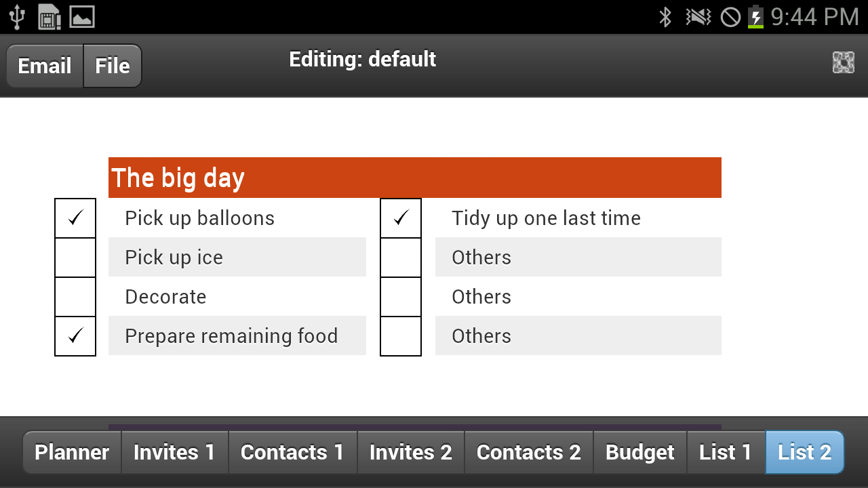
Task: Uncheck the Prepare remaining food checkbox
Action: point(75,336)
